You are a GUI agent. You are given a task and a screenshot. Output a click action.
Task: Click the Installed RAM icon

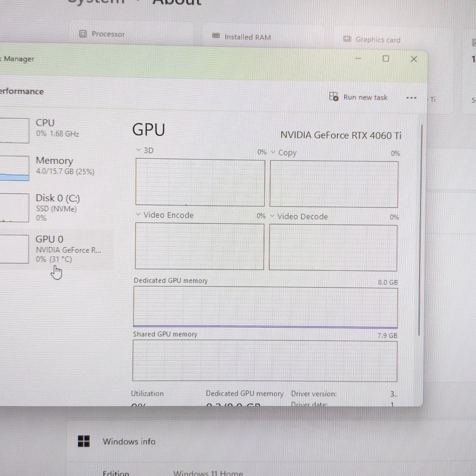click(x=216, y=36)
